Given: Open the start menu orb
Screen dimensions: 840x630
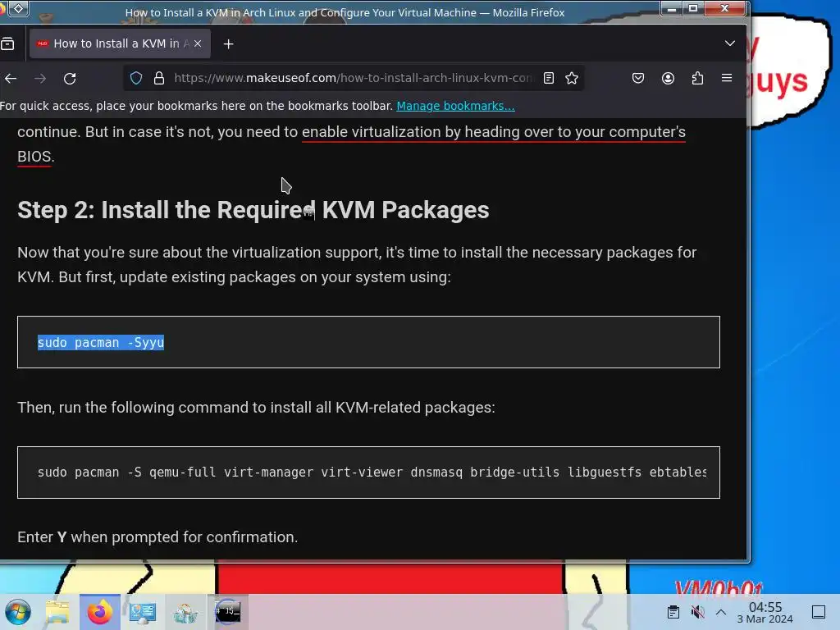Looking at the screenshot, I should pyautogui.click(x=18, y=612).
